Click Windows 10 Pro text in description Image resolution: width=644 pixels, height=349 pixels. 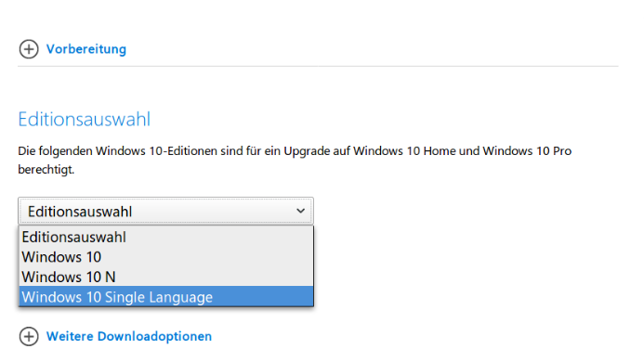click(527, 151)
